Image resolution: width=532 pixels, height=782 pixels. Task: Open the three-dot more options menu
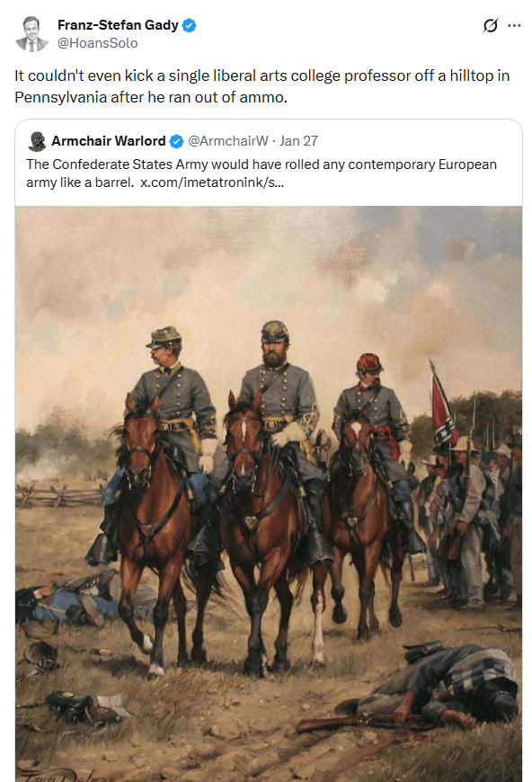pyautogui.click(x=514, y=25)
